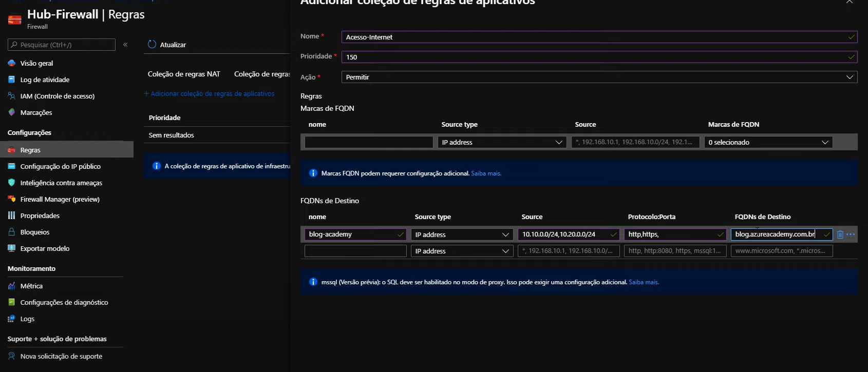Click the www.microsoft.com placeholder field
Viewport: 868px width, 372px height.
coord(782,251)
